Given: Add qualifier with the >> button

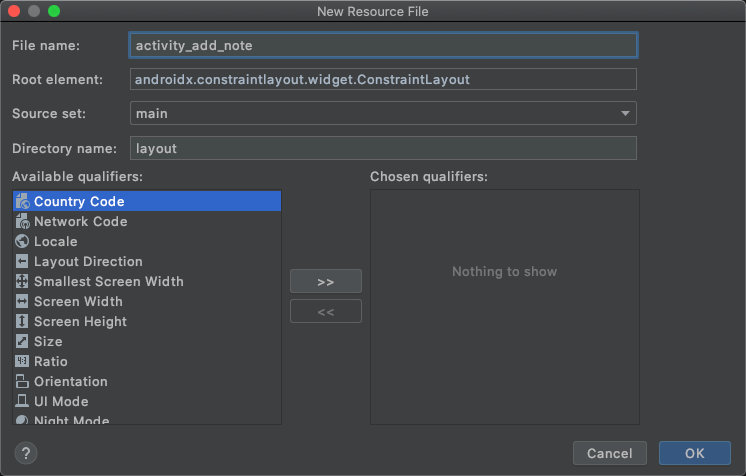Looking at the screenshot, I should [325, 281].
